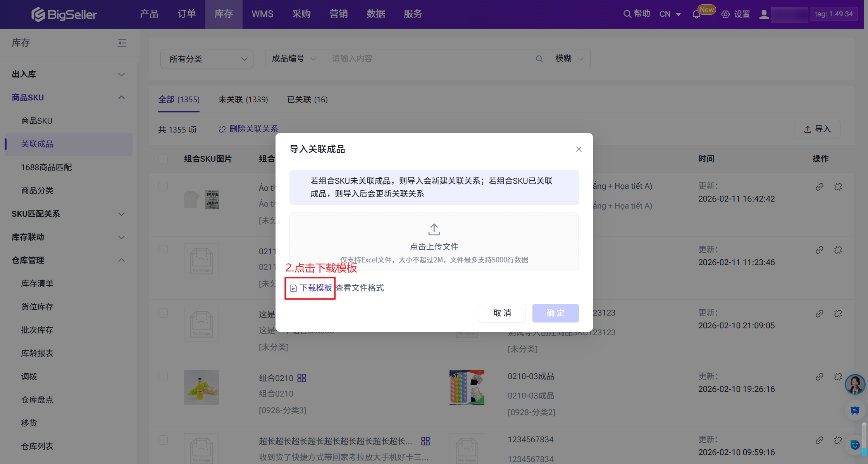Image resolution: width=868 pixels, height=464 pixels.
Task: Open settings gear icon in header
Action: click(725, 14)
